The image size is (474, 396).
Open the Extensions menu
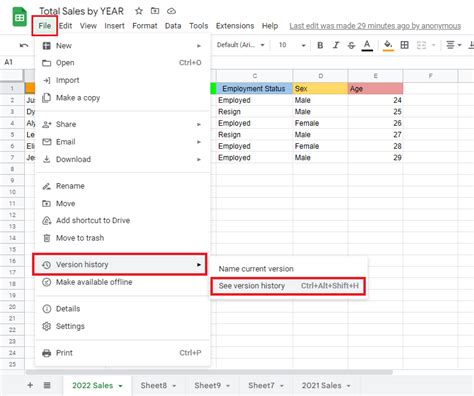(x=235, y=26)
